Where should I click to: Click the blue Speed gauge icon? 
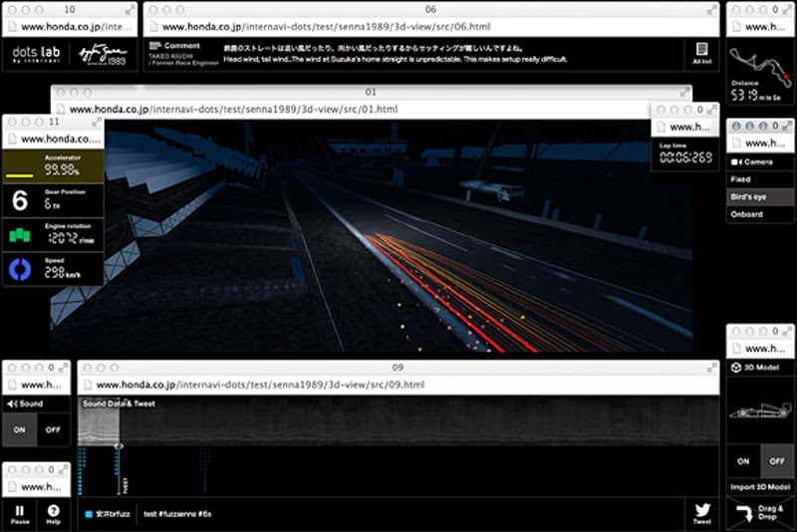20,269
